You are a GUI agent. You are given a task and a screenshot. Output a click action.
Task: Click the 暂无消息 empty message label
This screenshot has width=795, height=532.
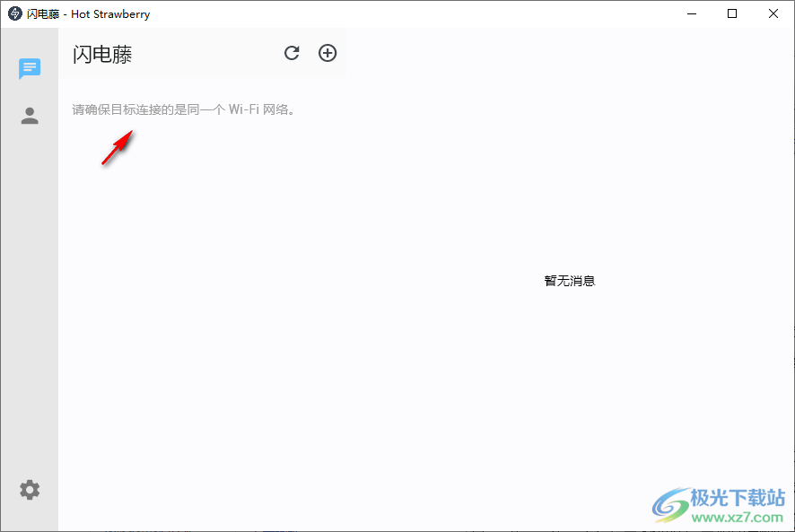click(x=570, y=280)
